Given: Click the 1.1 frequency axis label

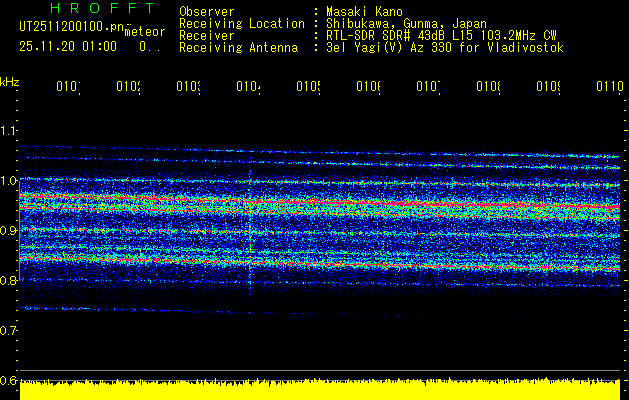Looking at the screenshot, I should click(9, 131).
